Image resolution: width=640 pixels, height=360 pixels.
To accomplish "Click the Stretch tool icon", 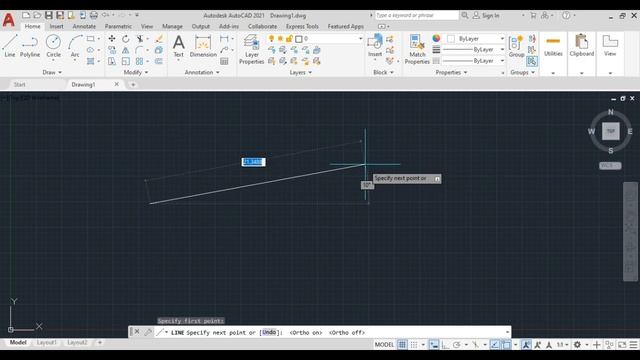I will click(x=112, y=61).
